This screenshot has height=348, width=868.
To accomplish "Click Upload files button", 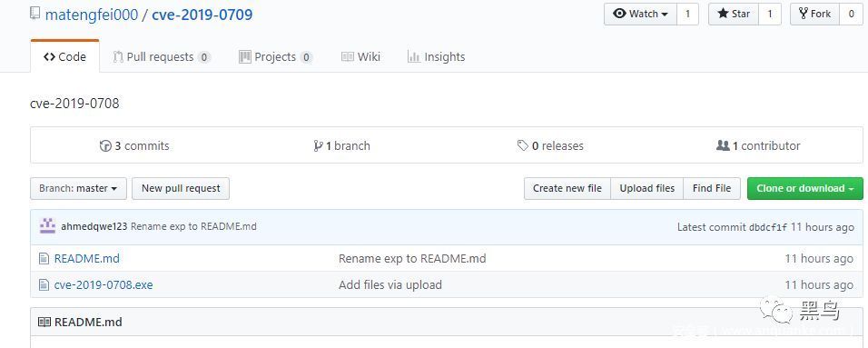I will pyautogui.click(x=647, y=188).
